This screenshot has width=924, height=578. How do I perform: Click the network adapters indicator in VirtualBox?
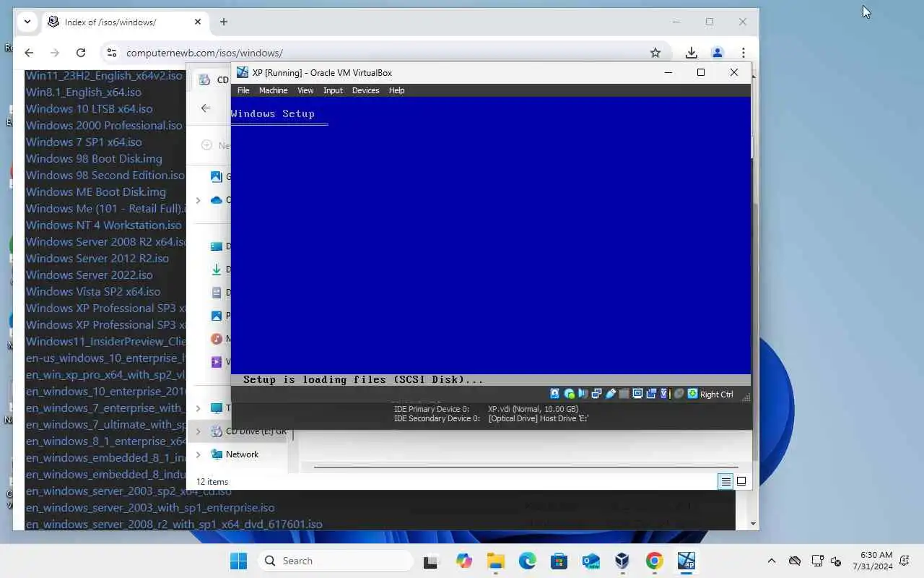[596, 394]
